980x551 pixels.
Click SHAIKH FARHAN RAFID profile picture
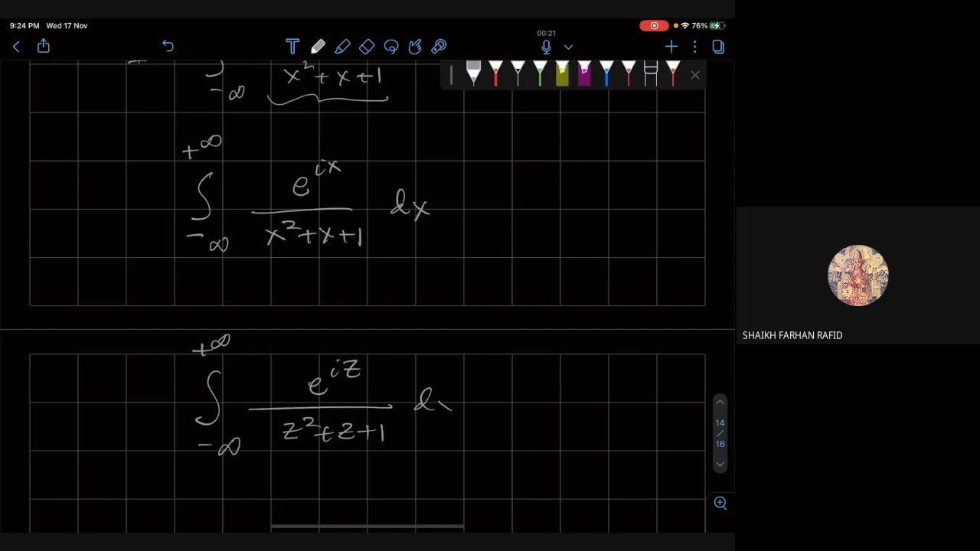[857, 275]
